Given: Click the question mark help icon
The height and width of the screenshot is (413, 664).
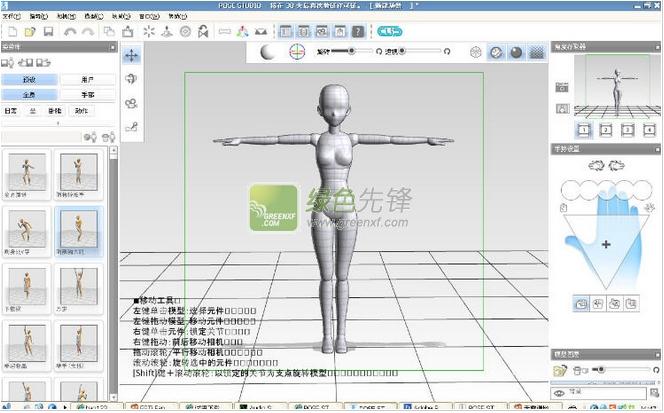Looking at the screenshot, I should click(x=358, y=31).
